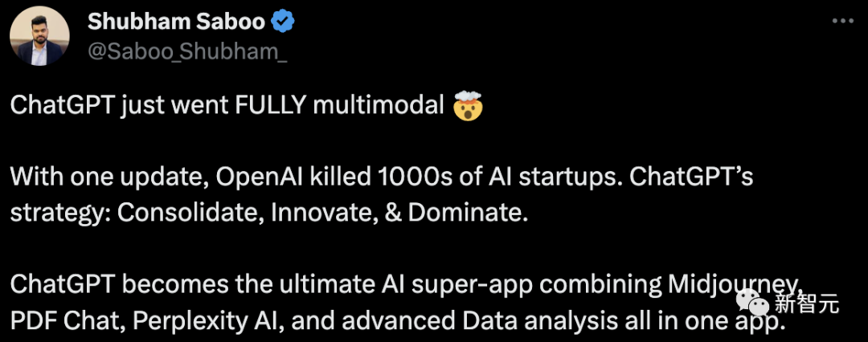Click the 新智元 watermark text

pyautogui.click(x=807, y=304)
